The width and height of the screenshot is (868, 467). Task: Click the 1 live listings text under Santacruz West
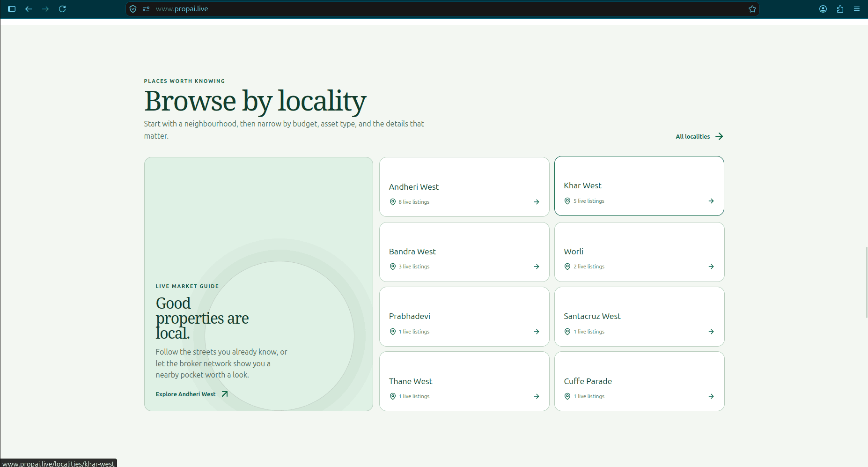tap(589, 332)
